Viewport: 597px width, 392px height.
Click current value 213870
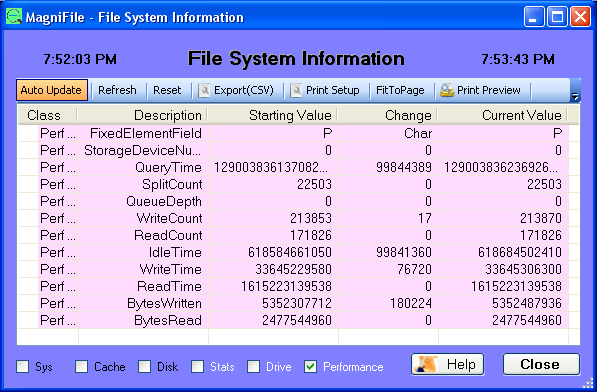[x=541, y=218]
